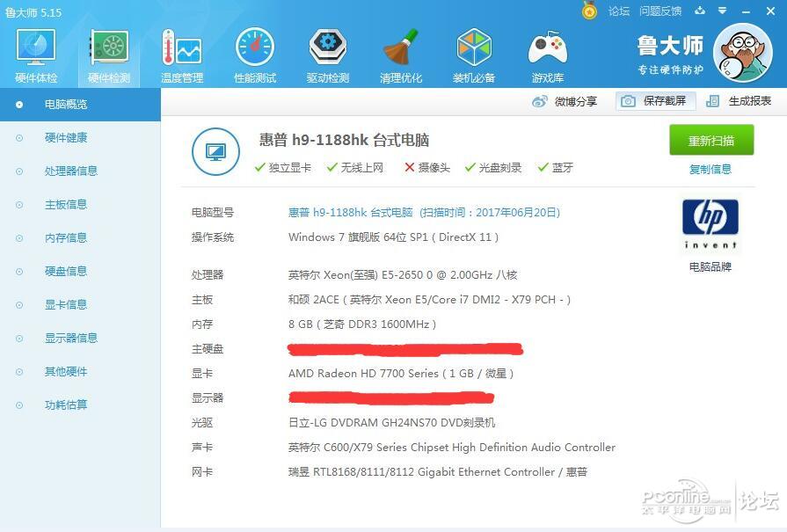Click the 8 GB 芝奇 DDR3 1600MHz value
The height and width of the screenshot is (532, 787).
click(x=362, y=324)
